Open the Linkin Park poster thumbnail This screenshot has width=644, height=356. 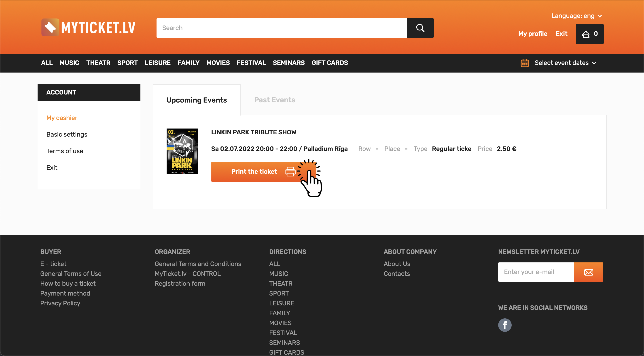coord(182,151)
